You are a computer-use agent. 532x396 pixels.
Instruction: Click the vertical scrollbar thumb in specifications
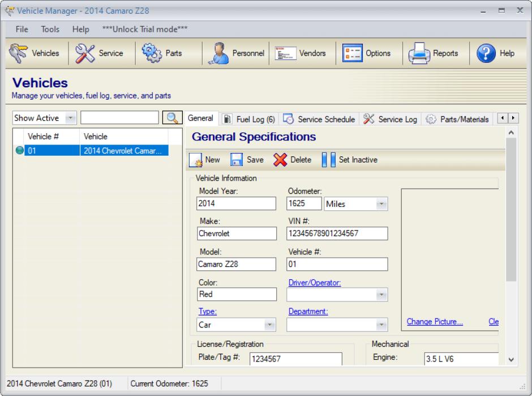pos(511,210)
